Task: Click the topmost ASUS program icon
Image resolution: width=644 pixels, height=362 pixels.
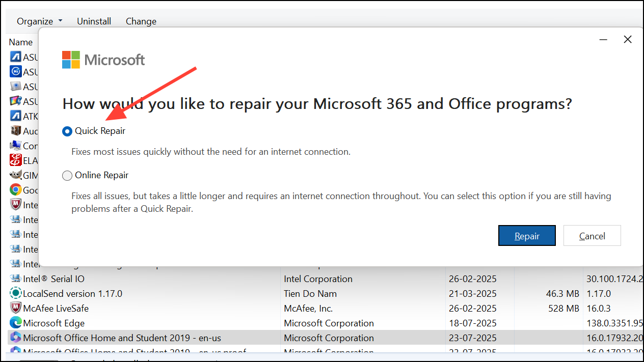Action: coord(15,57)
